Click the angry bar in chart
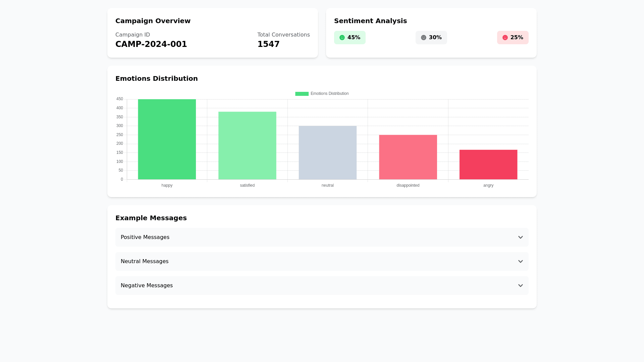The image size is (644, 362). tap(488, 165)
